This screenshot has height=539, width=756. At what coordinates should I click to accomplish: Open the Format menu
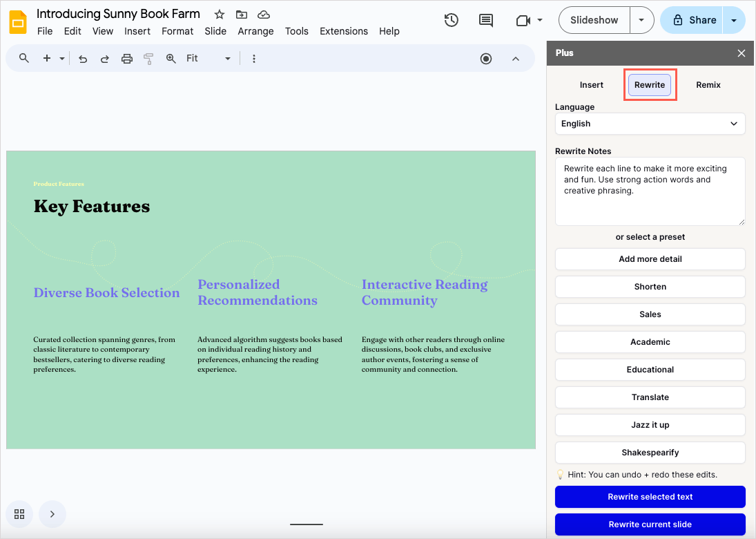[x=177, y=31]
